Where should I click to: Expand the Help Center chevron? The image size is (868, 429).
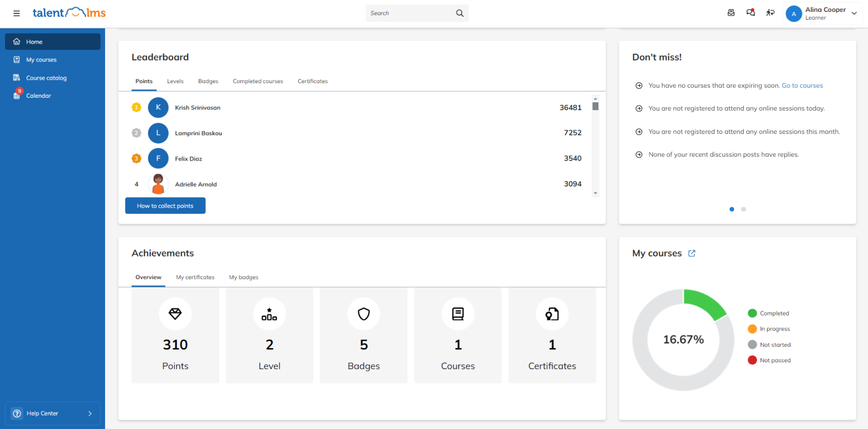coord(90,413)
